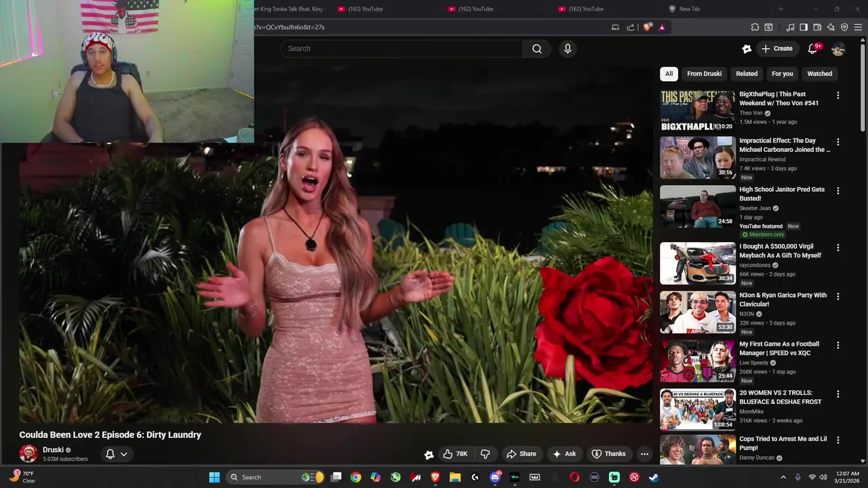Open the Druski channel name link
The height and width of the screenshot is (488, 868).
coord(53,450)
